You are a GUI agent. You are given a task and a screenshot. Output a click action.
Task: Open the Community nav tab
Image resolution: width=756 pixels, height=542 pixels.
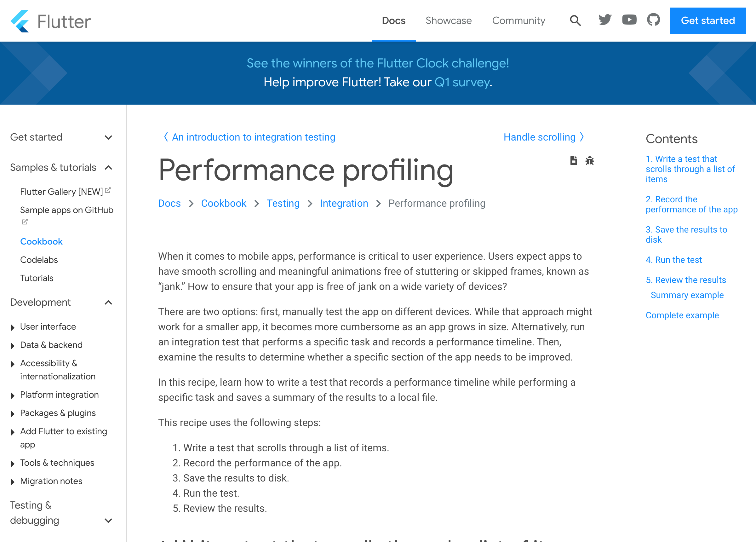tap(518, 21)
